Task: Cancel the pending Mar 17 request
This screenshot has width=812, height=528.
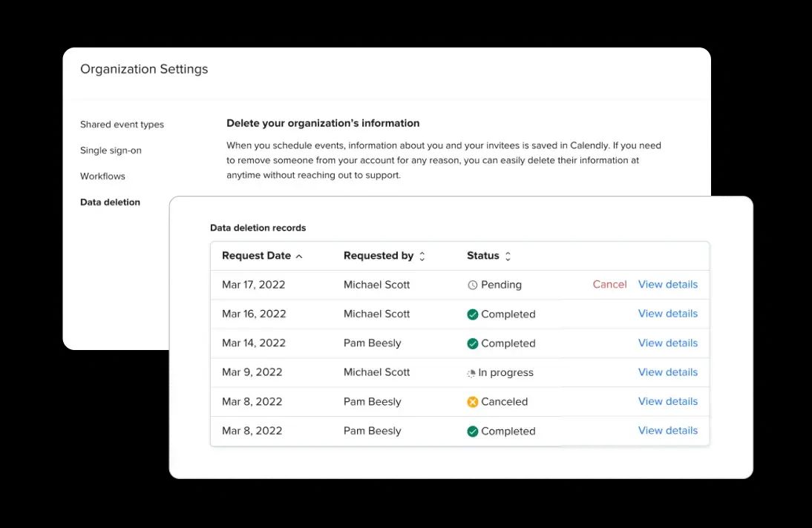Action: tap(609, 285)
